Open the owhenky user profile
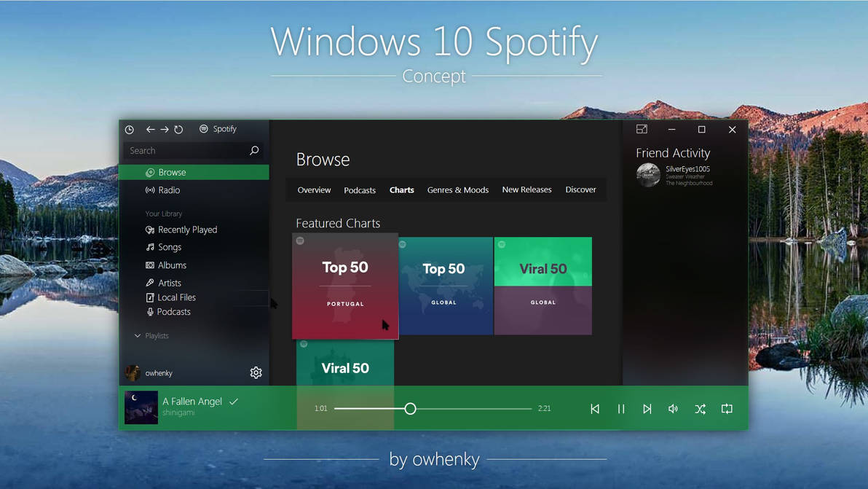Viewport: 868px width, 489px height. pyautogui.click(x=149, y=372)
